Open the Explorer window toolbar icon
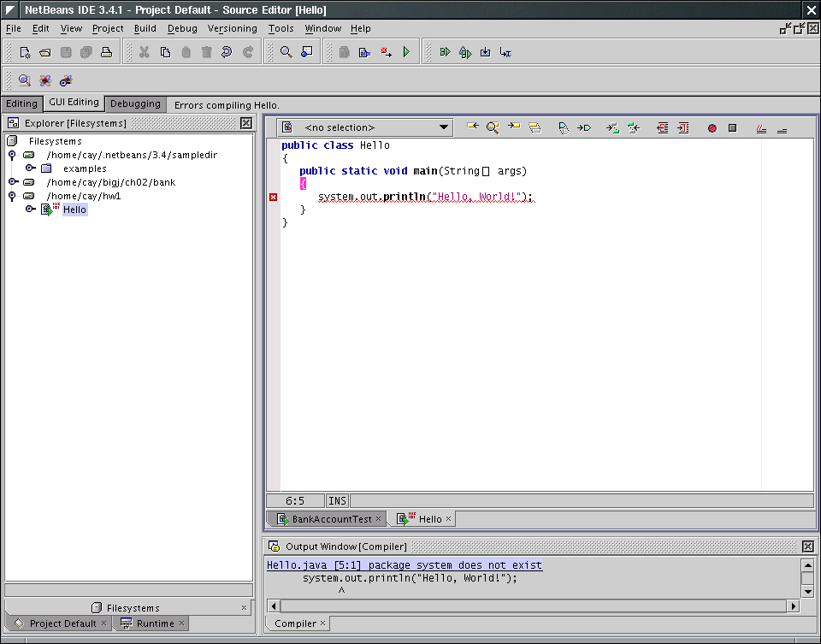 coord(307,52)
